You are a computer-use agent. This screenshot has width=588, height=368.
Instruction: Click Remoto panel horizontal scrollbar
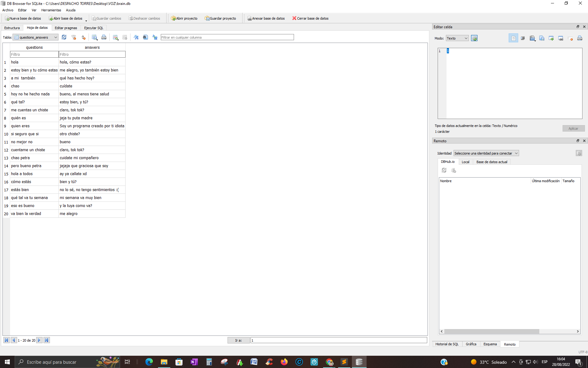(492, 331)
